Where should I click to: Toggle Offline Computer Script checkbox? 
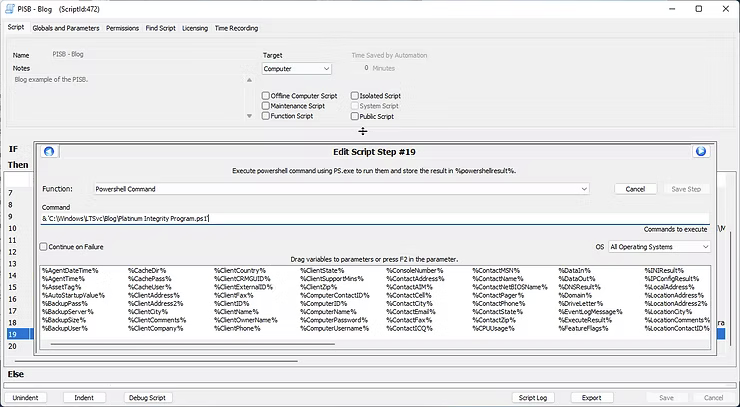(x=266, y=96)
